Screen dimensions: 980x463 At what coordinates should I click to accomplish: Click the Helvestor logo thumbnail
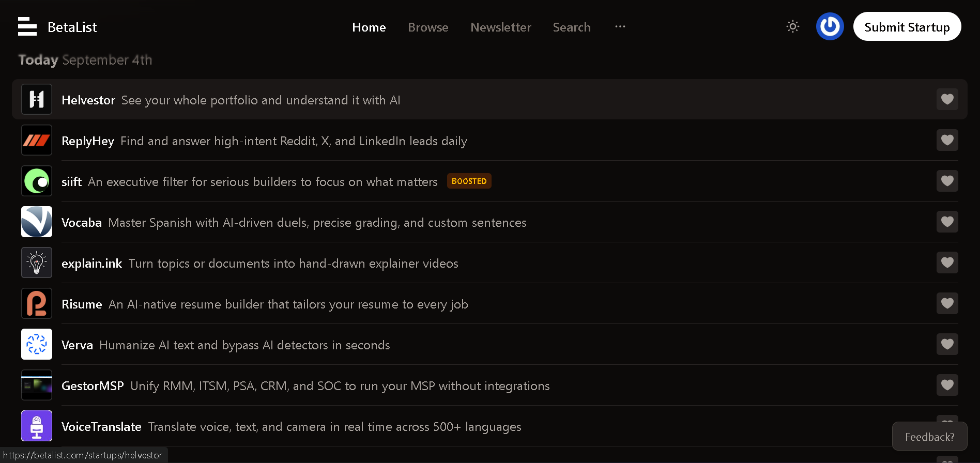37,99
